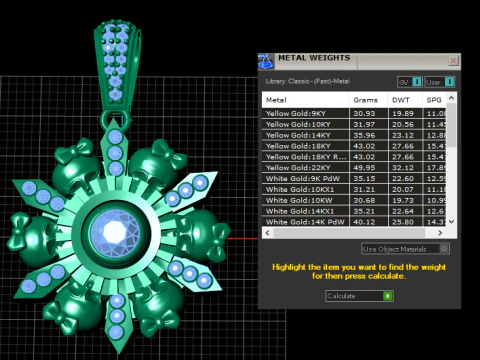Select the Yellow Gold:18KY R... row
Viewport: 480px width, 360px height.
(x=354, y=157)
